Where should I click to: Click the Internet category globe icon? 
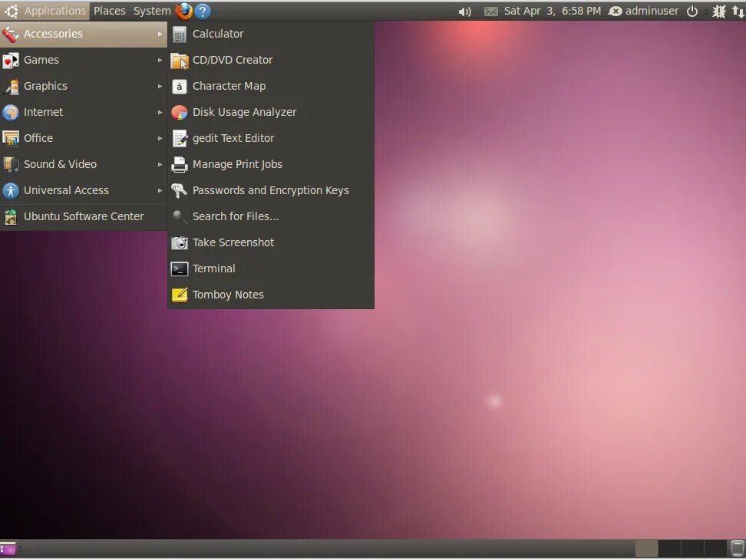coord(11,113)
